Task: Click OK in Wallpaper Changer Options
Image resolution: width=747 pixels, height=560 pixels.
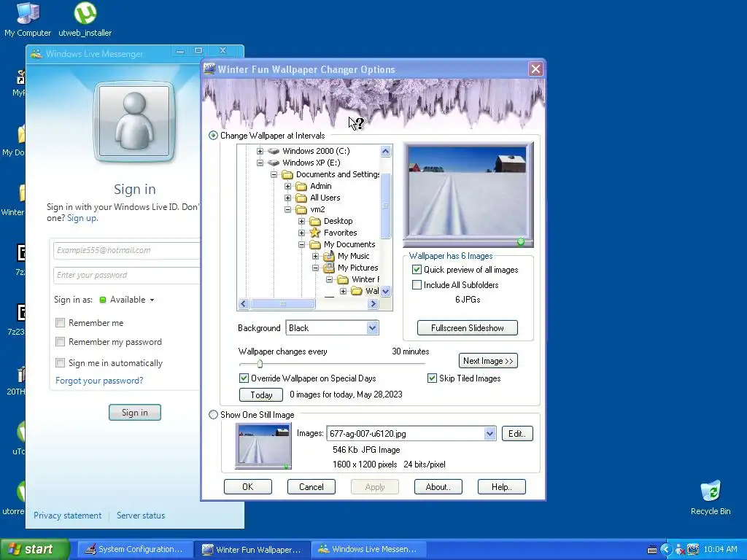Action: click(x=248, y=486)
